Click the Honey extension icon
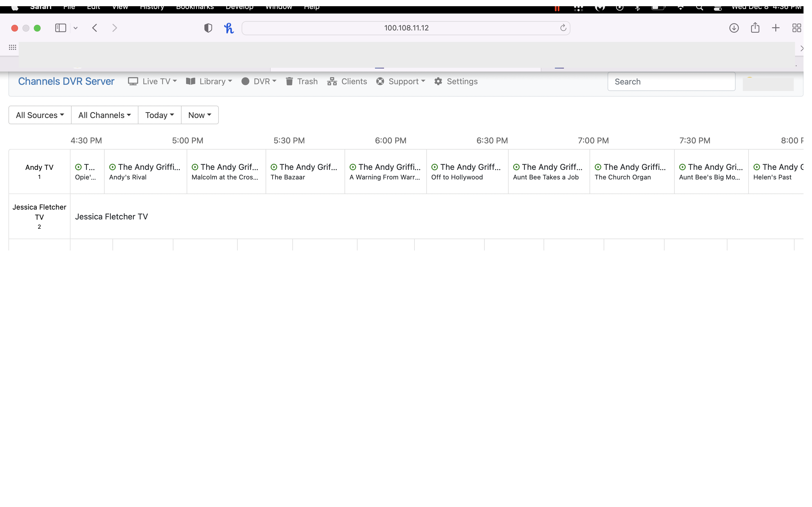The image size is (812, 507). click(229, 28)
